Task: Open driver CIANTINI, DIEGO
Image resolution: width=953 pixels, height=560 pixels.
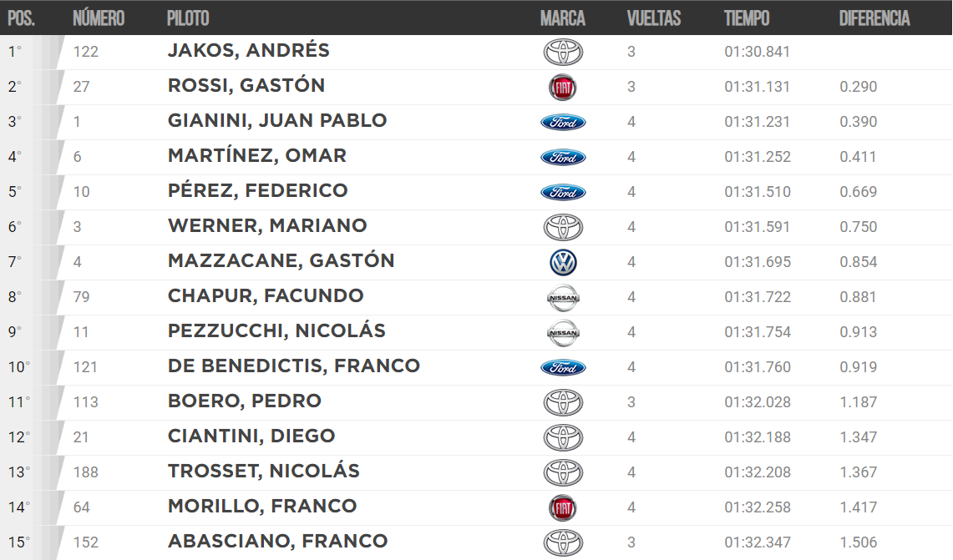Action: pyautogui.click(x=251, y=436)
